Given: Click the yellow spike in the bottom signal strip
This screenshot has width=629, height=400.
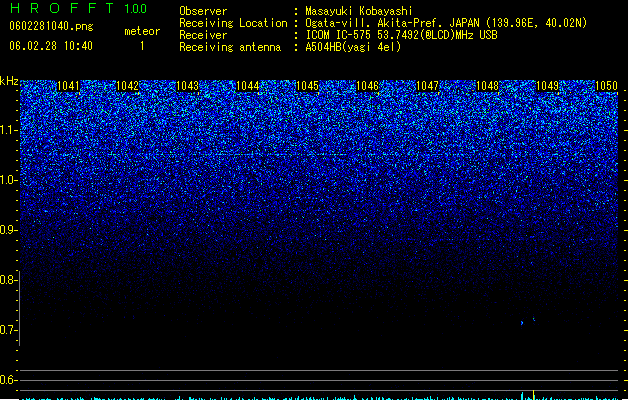Looking at the screenshot, I should pyautogui.click(x=534, y=394).
